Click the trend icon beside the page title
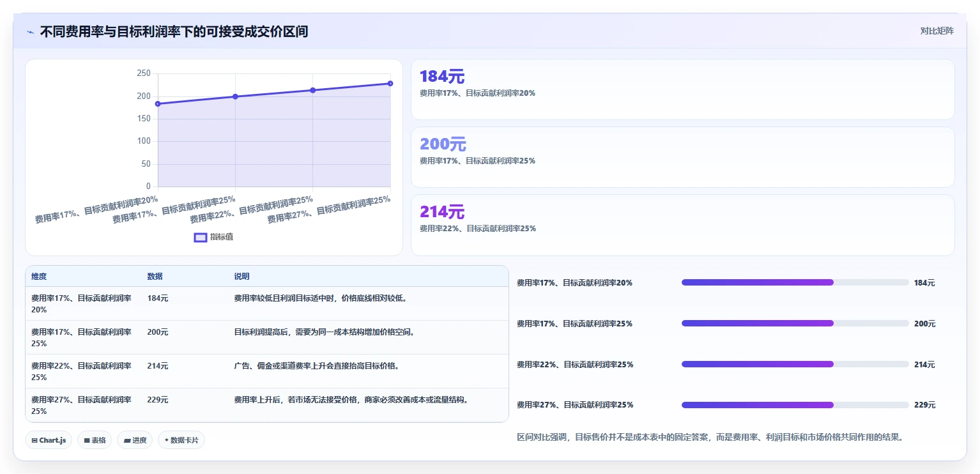Image resolution: width=980 pixels, height=474 pixels. click(x=30, y=32)
